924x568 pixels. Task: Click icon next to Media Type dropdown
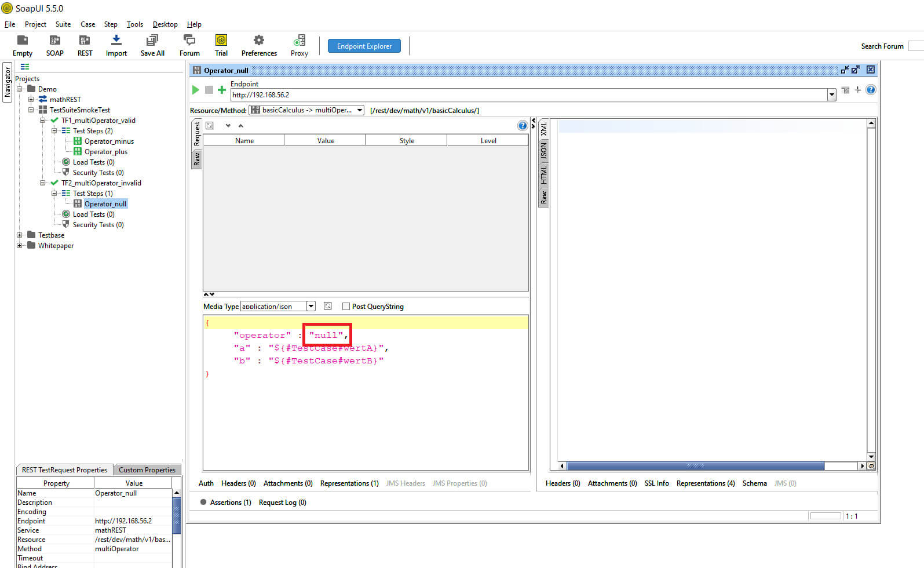pyautogui.click(x=328, y=306)
